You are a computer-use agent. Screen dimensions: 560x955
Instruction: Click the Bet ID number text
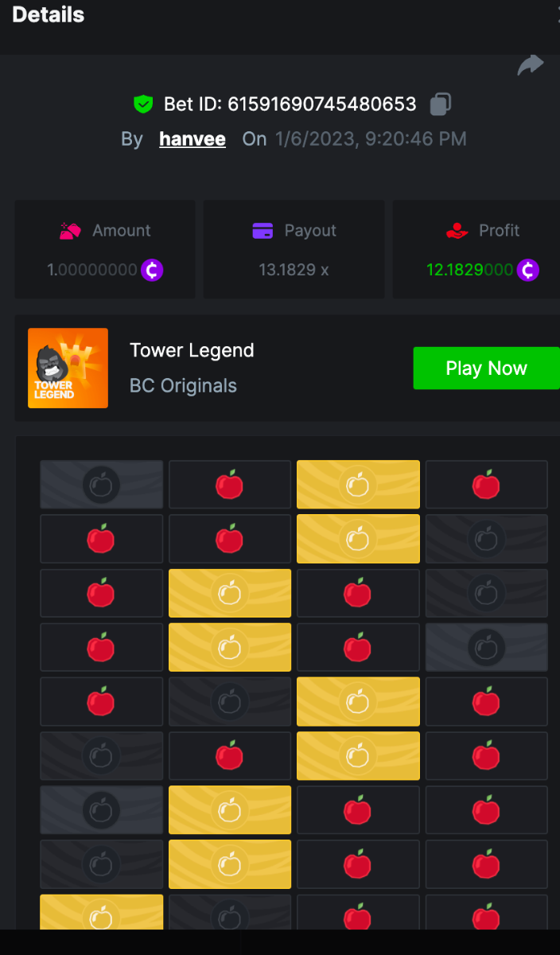322,104
